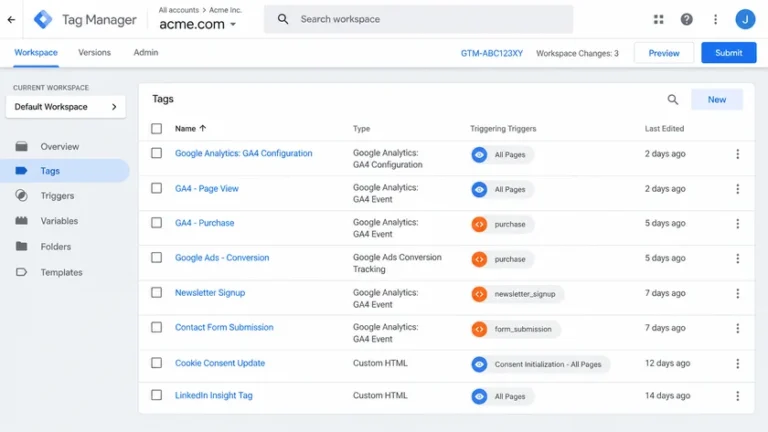Click the Type column header

tap(361, 128)
